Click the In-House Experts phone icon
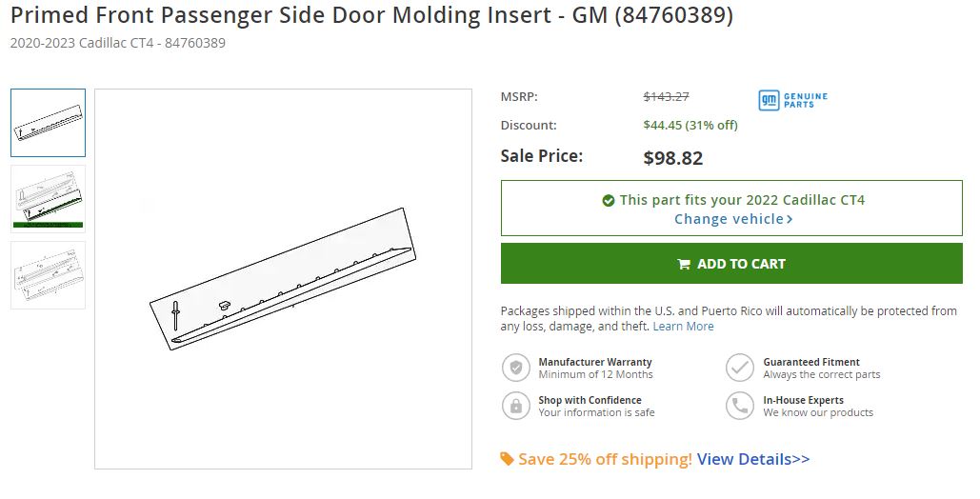 tap(739, 406)
